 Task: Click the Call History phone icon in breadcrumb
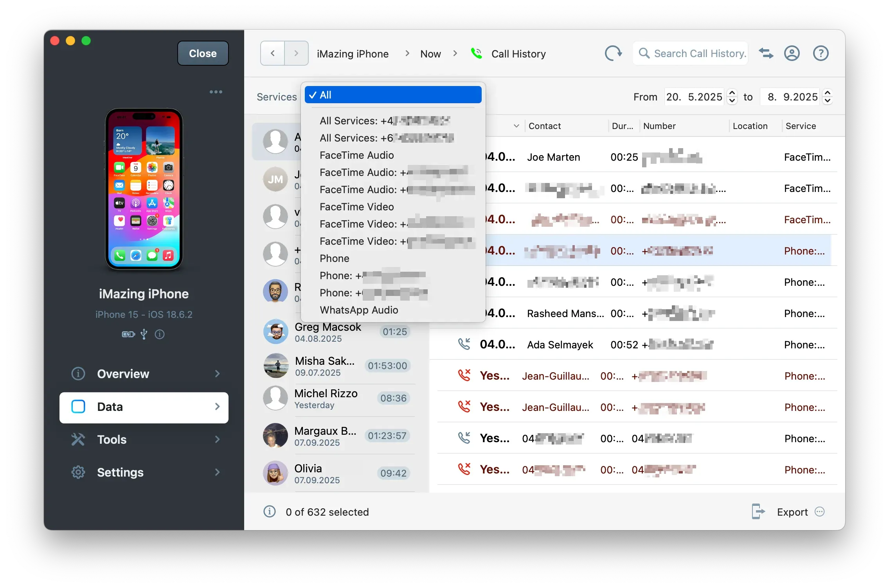pyautogui.click(x=477, y=54)
